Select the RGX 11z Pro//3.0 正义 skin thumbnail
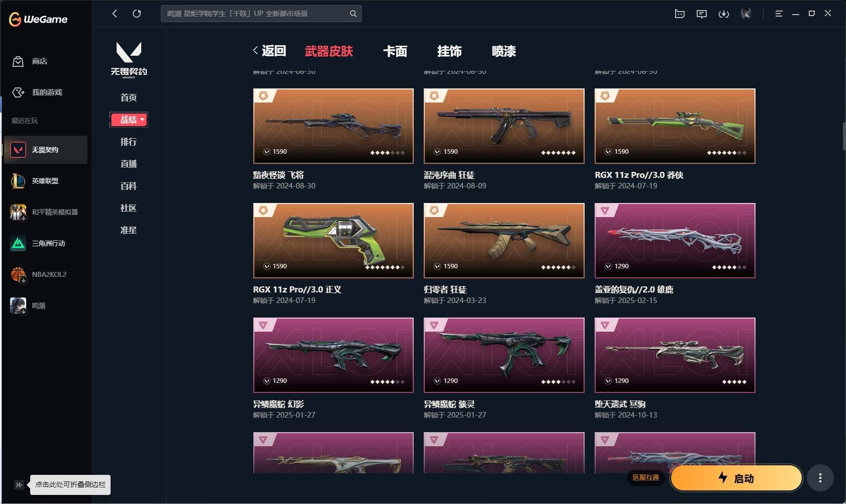Screen dimensions: 846x504 [333, 241]
